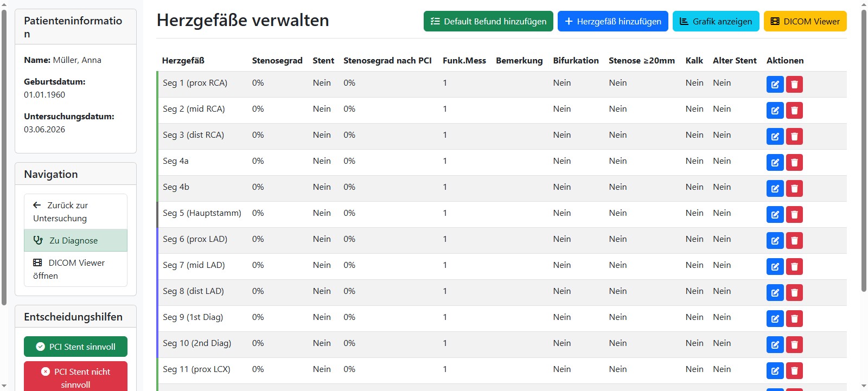
Task: Click the Bemerkung column header
Action: pos(519,61)
